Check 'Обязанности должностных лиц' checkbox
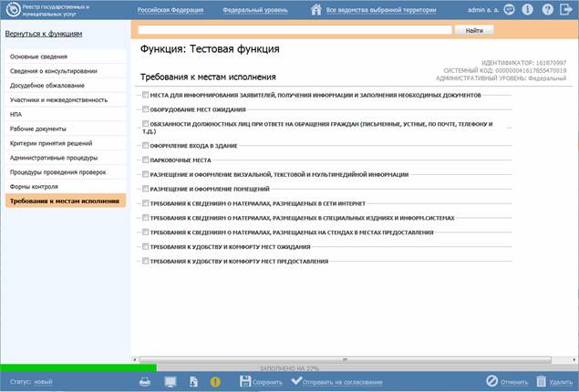Screen dimensions: 579x392 point(146,124)
